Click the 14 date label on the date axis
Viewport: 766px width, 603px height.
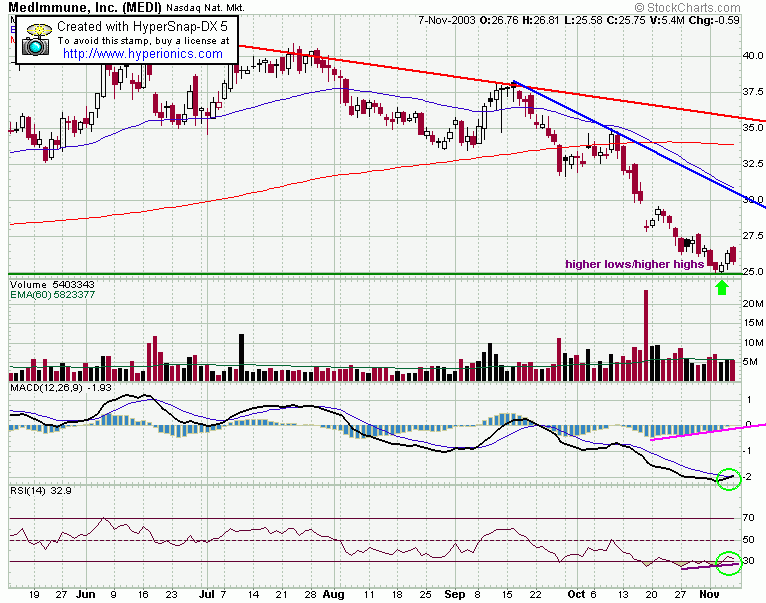click(x=253, y=594)
